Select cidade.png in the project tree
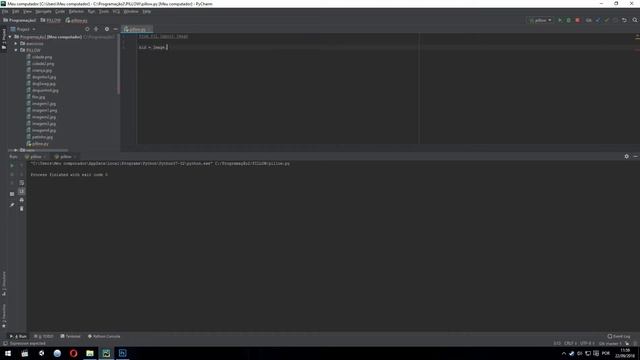Viewport: 640px width, 360px height. click(39, 57)
